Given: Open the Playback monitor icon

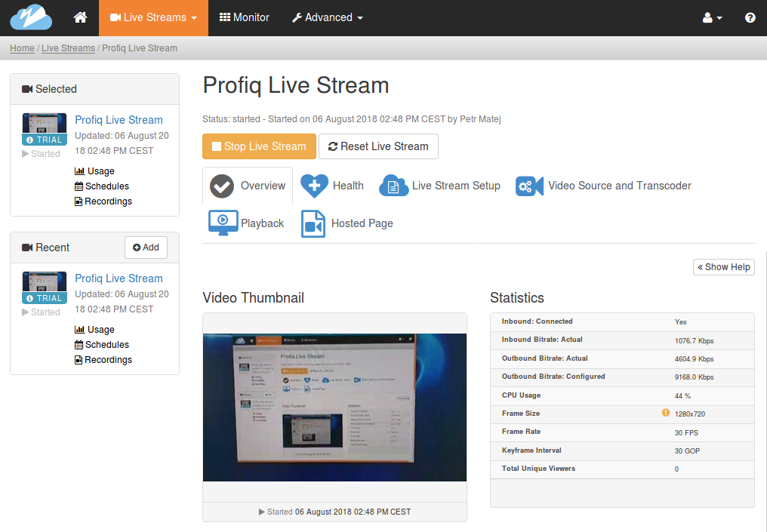Looking at the screenshot, I should pos(223,223).
